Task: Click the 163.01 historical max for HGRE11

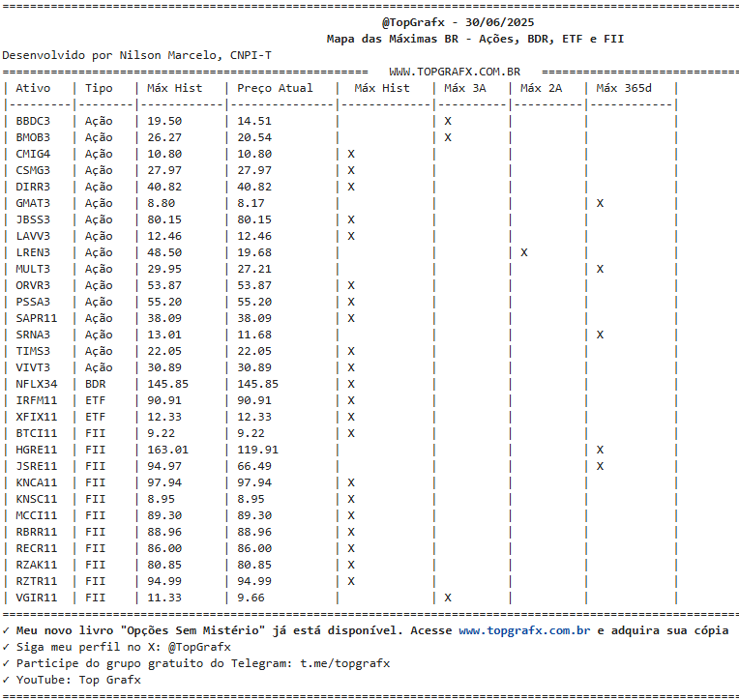Action: 167,450
